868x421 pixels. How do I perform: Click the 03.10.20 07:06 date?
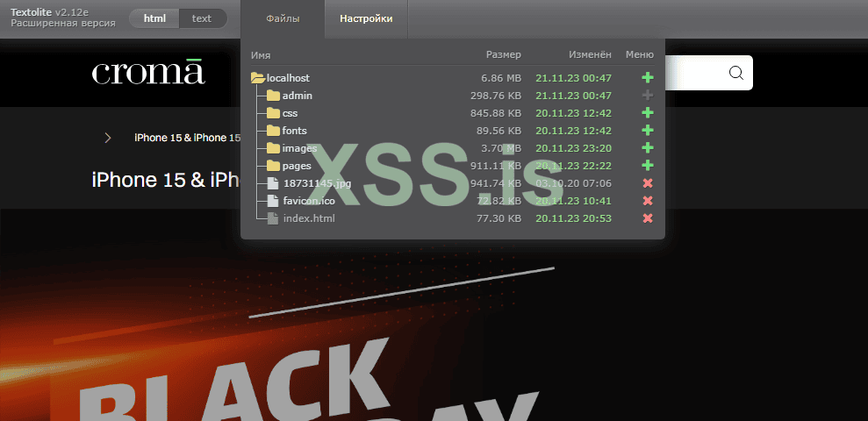[573, 183]
